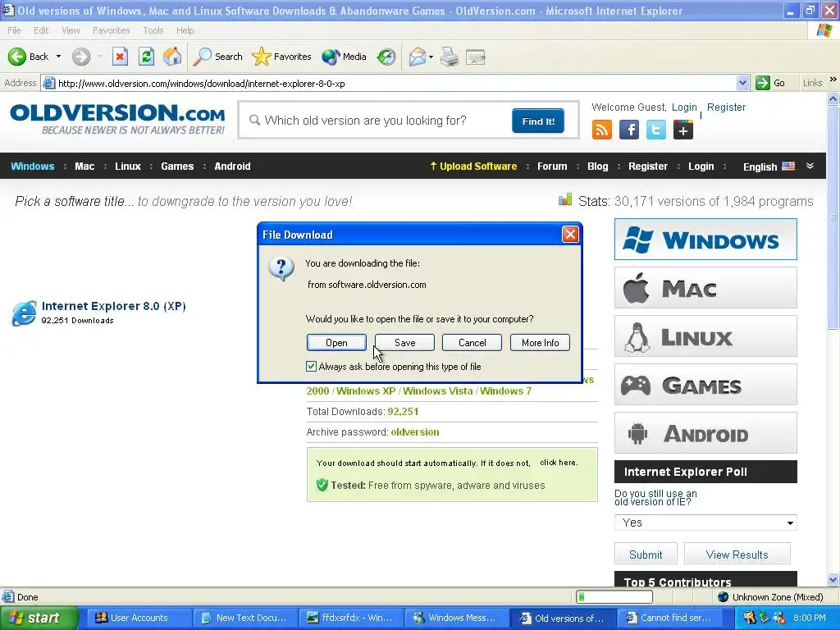This screenshot has width=840, height=630.
Task: Click the Print icon in IE toolbar
Action: (x=450, y=57)
